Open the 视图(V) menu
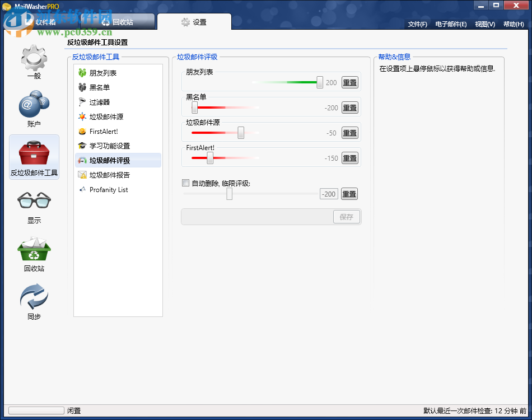 (x=484, y=24)
